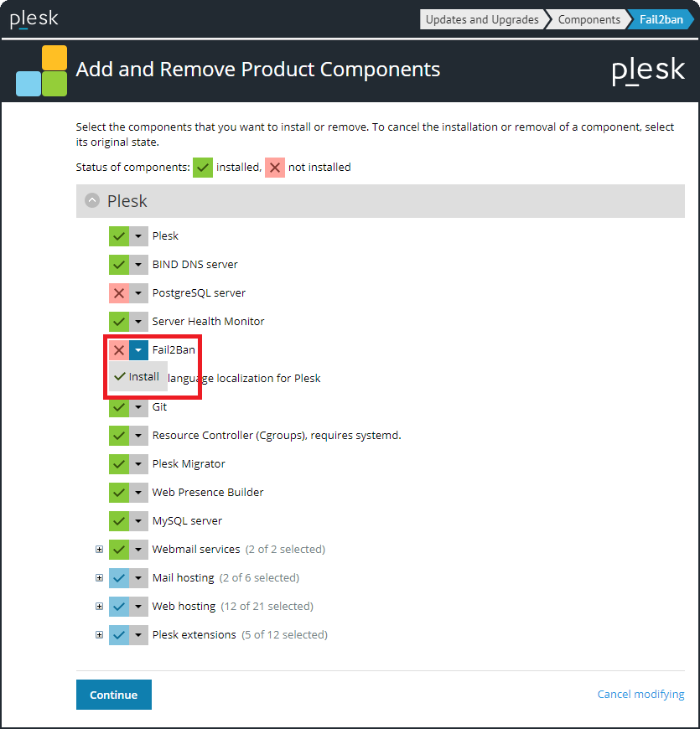
Task: Click the Components breadcrumb item
Action: pyautogui.click(x=589, y=18)
